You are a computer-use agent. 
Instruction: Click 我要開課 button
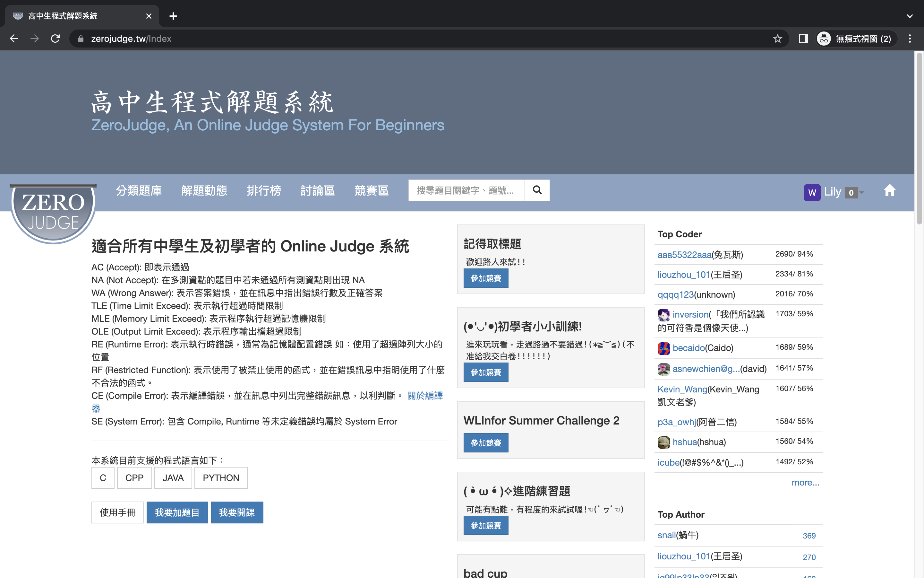237,512
